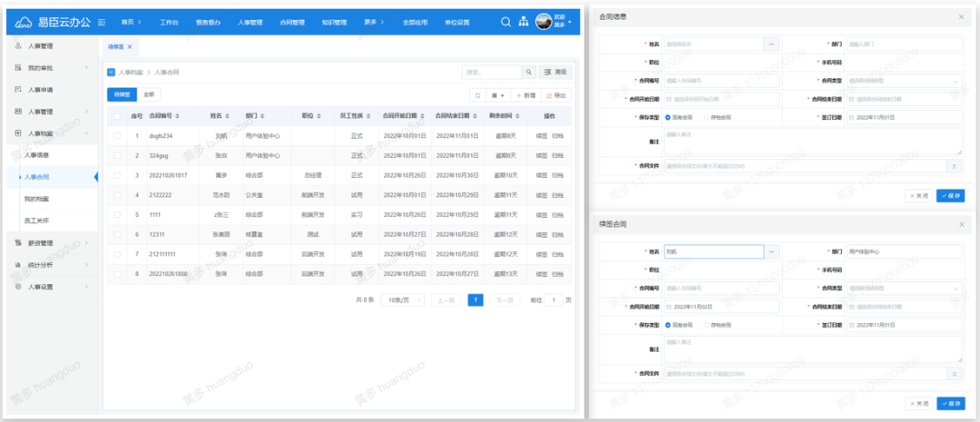This screenshot has height=422, width=980.
Task: Open the search magnifier in the blue header
Action: pyautogui.click(x=505, y=22)
